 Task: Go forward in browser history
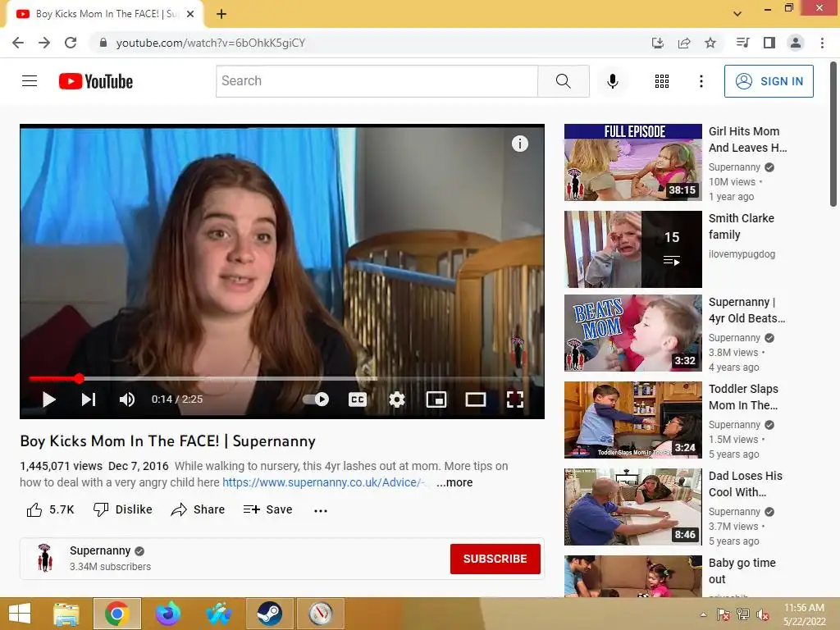(x=44, y=43)
